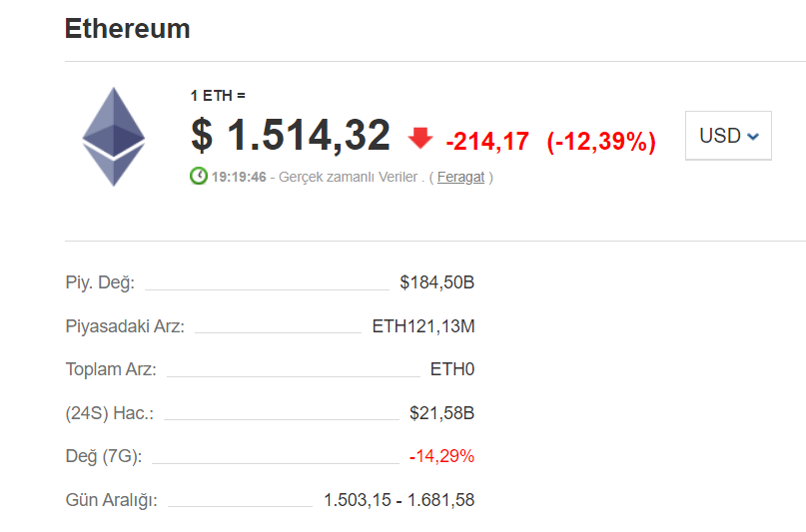
Task: Click the red down arrow icon
Action: [x=420, y=138]
